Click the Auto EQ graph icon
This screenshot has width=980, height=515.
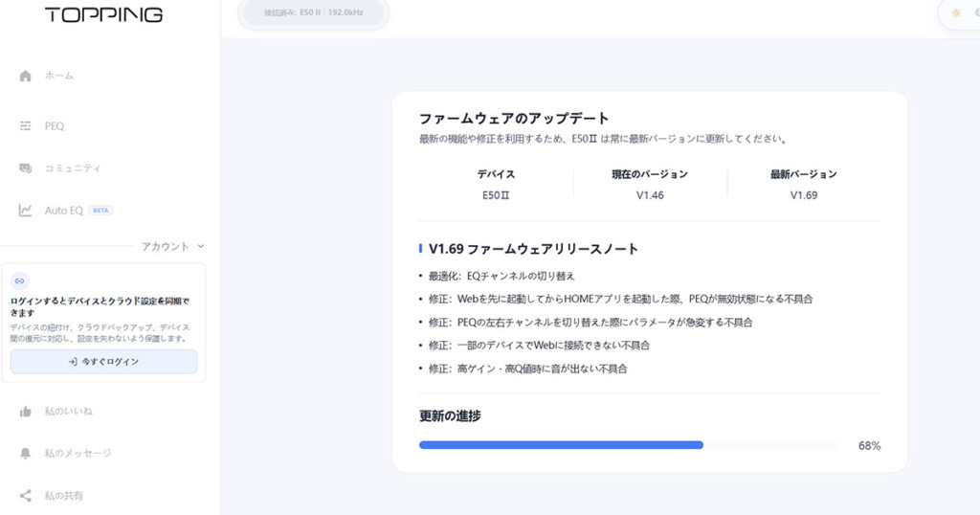pyautogui.click(x=25, y=210)
